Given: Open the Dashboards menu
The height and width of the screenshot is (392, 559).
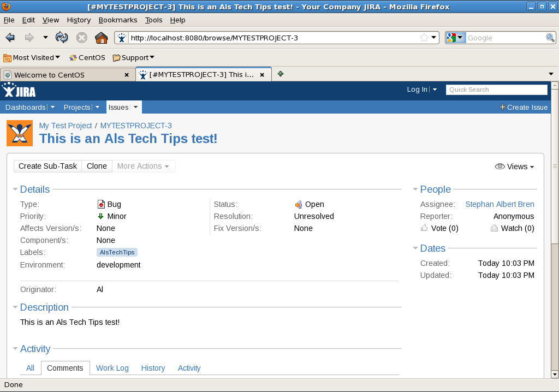Looking at the screenshot, I should coord(30,108).
